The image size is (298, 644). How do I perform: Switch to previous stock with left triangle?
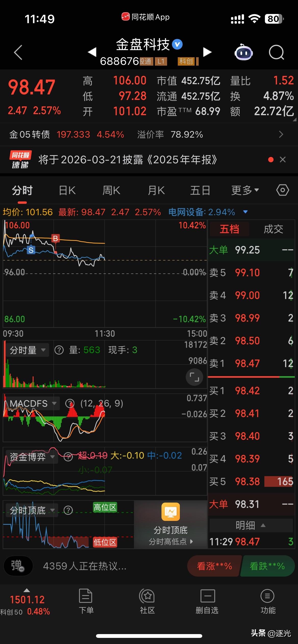[x=92, y=52]
